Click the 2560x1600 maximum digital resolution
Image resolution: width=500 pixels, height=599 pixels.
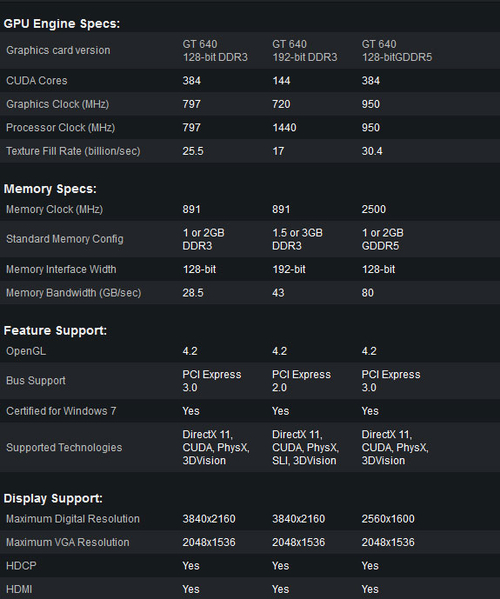click(x=388, y=519)
